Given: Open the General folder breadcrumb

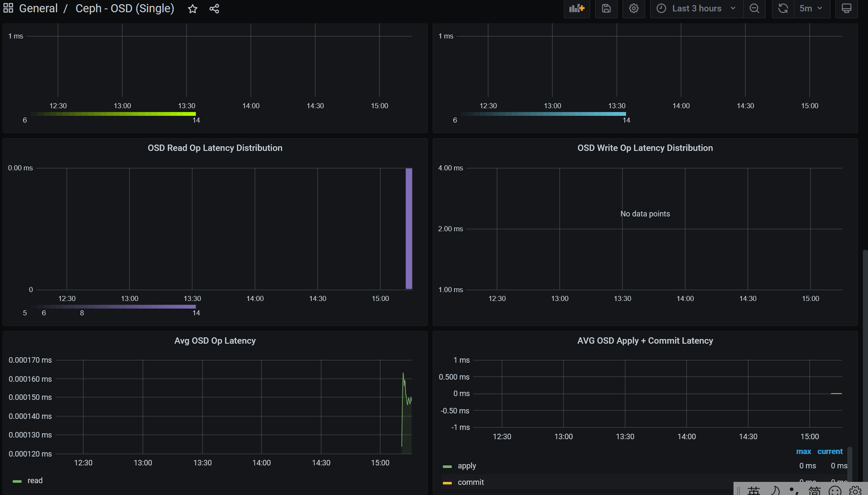Looking at the screenshot, I should point(38,8).
